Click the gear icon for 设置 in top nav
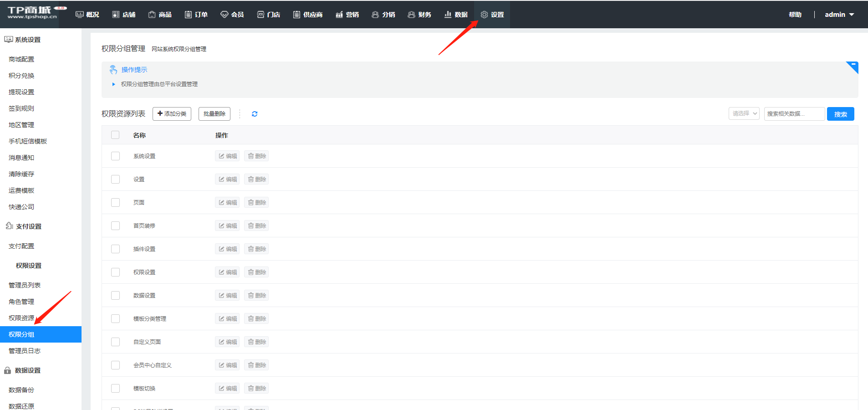This screenshot has height=410, width=868. pyautogui.click(x=484, y=15)
